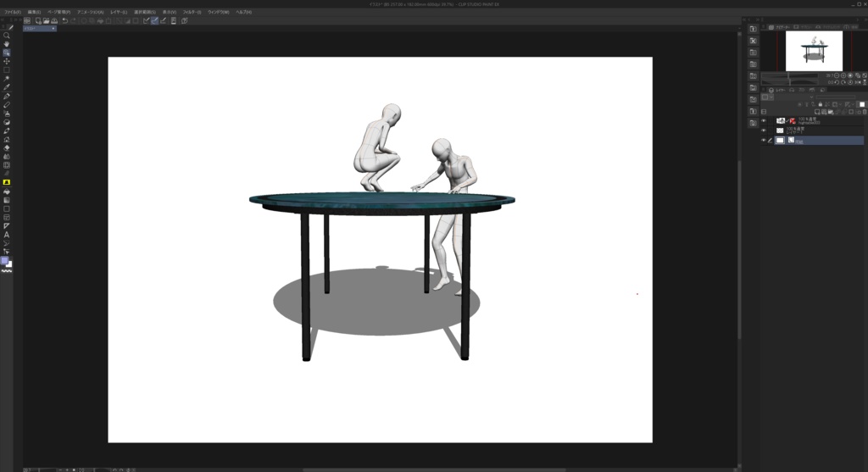
Task: Select the Auto Select magic wand tool
Action: pos(7,79)
